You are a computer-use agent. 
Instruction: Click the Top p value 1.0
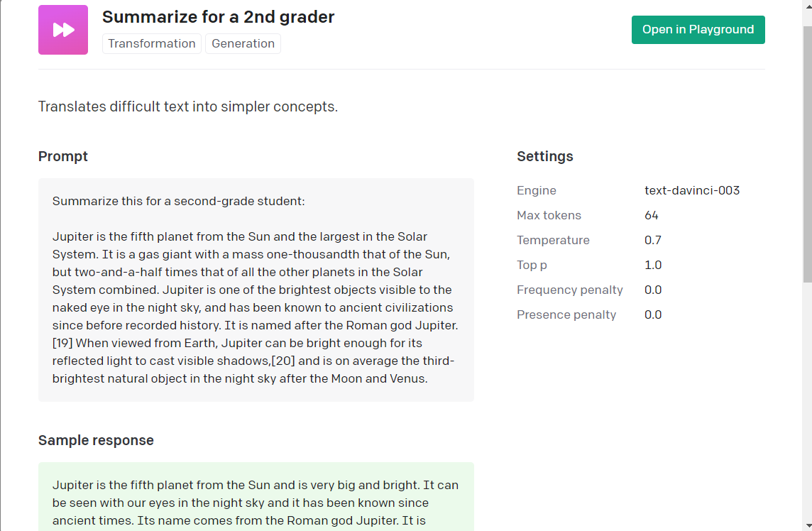pyautogui.click(x=653, y=265)
